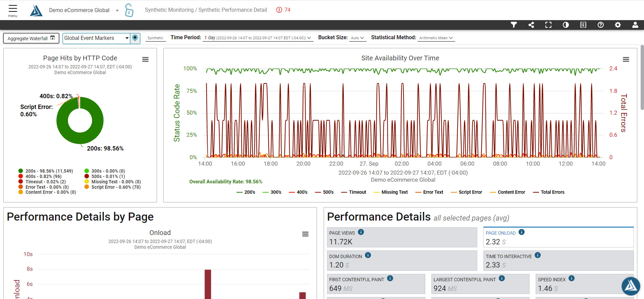Show info for Page Onload metric
Viewport: 644px width, 299px height.
tap(522, 232)
